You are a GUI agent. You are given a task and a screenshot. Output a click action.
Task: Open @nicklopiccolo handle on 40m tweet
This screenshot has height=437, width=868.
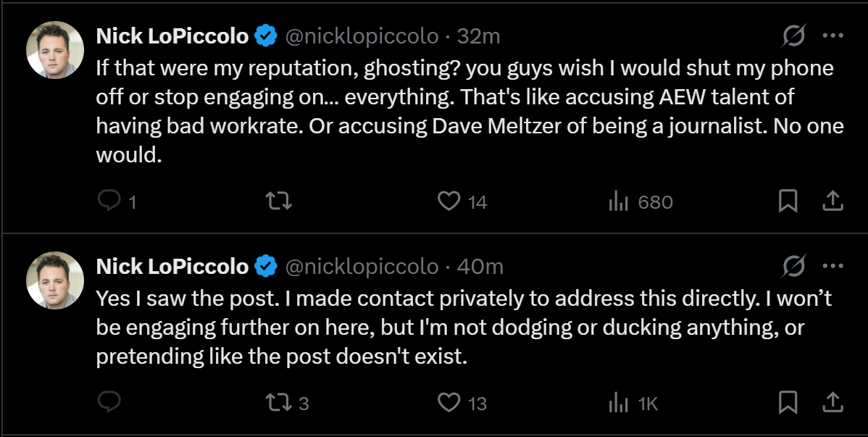362,267
